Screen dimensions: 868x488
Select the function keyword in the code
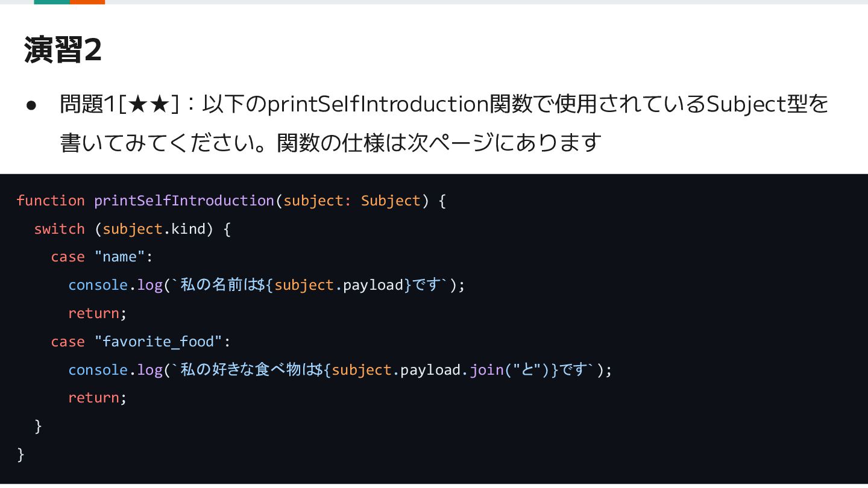pos(51,201)
